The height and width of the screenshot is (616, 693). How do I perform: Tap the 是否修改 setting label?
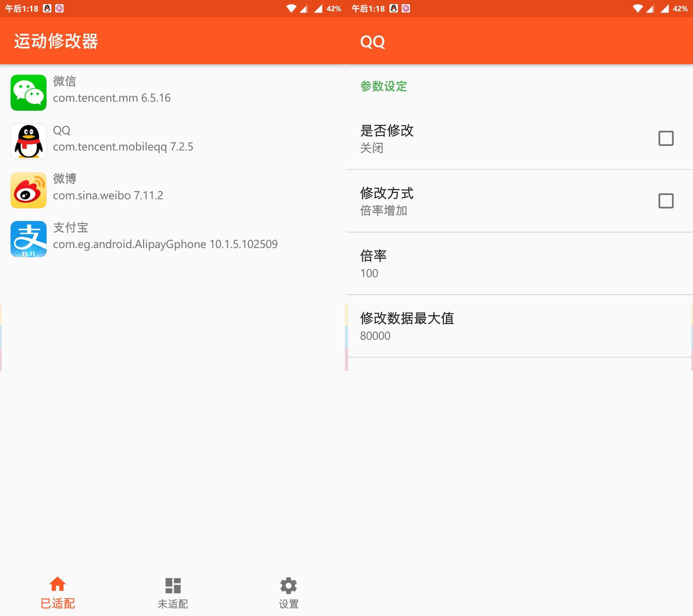pos(387,130)
